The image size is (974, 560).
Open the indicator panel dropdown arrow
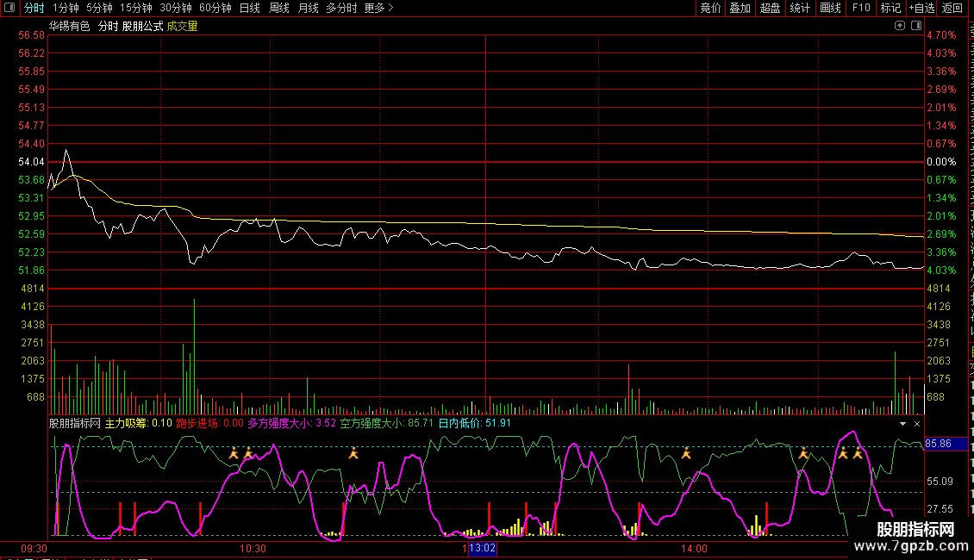[x=902, y=424]
